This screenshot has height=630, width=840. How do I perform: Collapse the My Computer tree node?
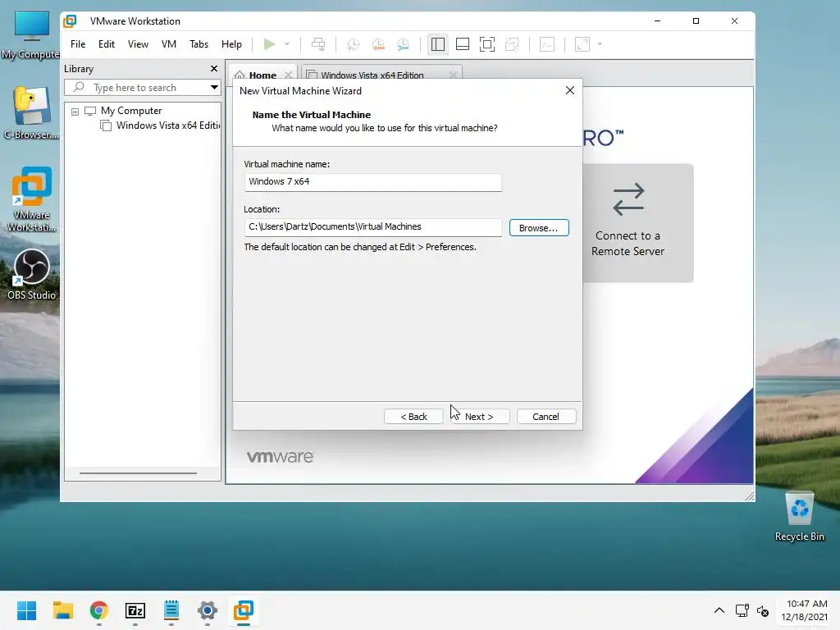75,112
